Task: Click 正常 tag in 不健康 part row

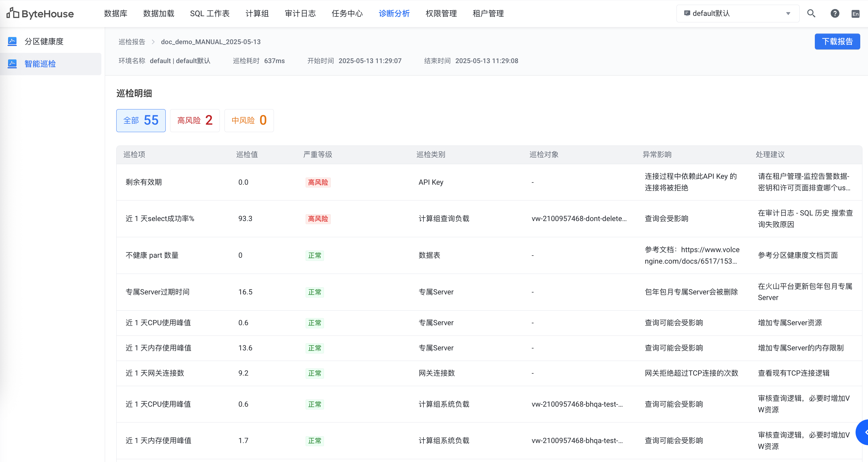Action: click(315, 256)
